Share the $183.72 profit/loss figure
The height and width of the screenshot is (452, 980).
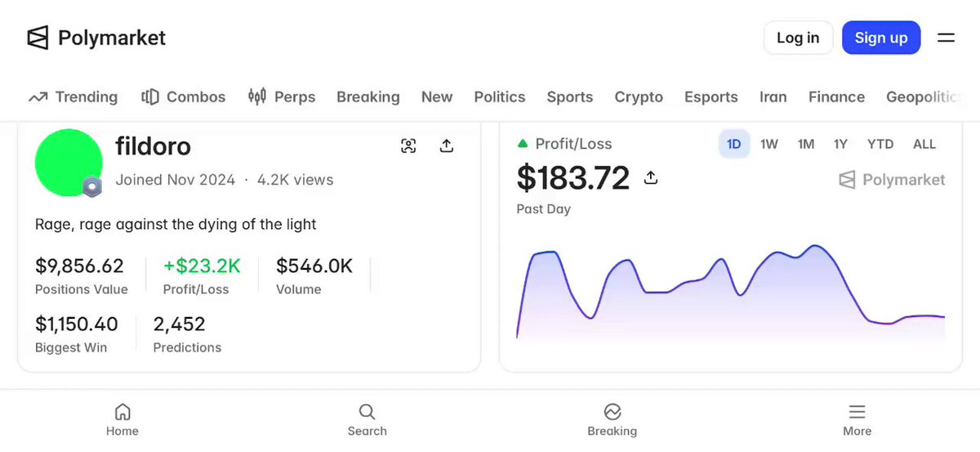[x=651, y=177]
